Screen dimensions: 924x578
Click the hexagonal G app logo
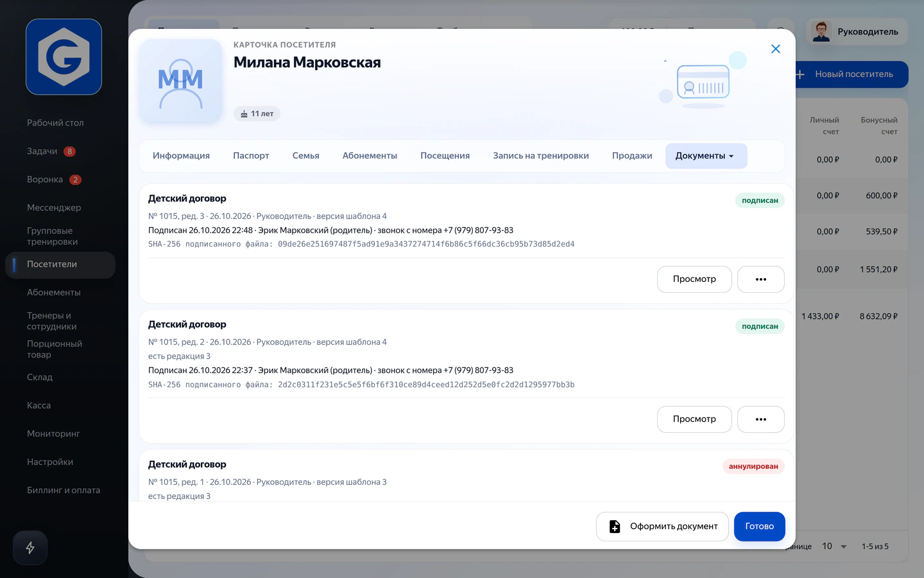[64, 57]
